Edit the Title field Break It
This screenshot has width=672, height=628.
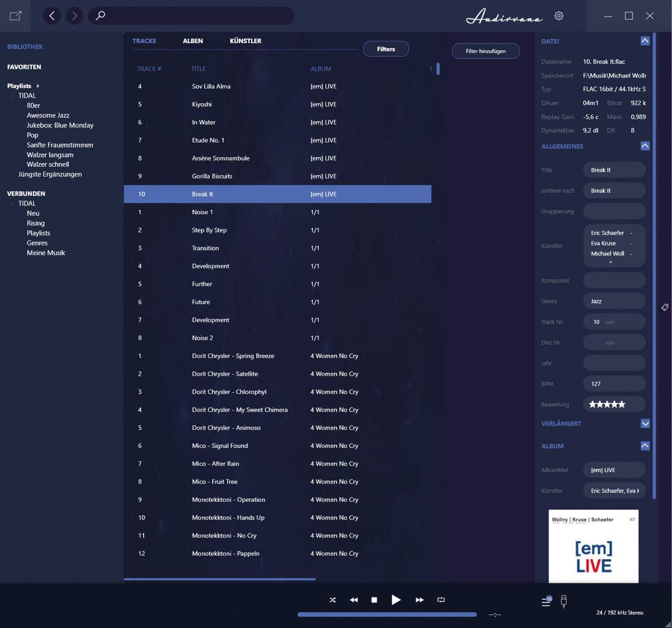[614, 170]
